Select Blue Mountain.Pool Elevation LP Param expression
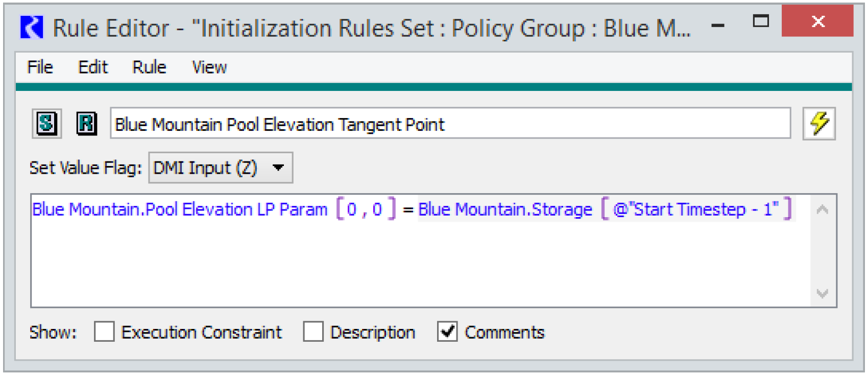 pos(180,209)
